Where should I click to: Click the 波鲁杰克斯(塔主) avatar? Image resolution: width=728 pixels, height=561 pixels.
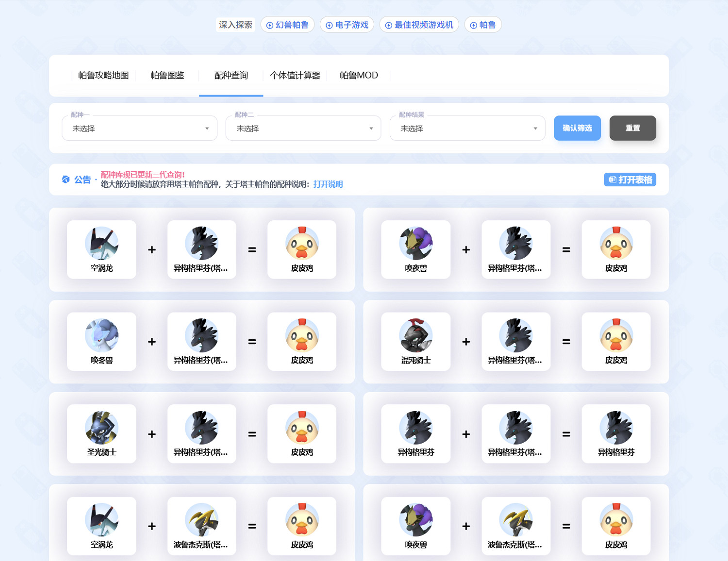[x=201, y=520]
